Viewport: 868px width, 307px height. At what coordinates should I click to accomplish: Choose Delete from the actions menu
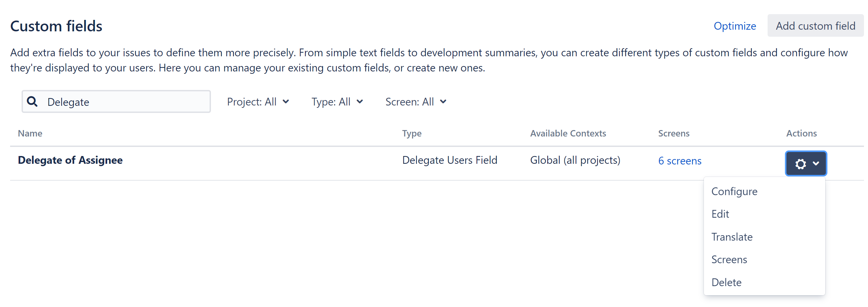tap(726, 282)
